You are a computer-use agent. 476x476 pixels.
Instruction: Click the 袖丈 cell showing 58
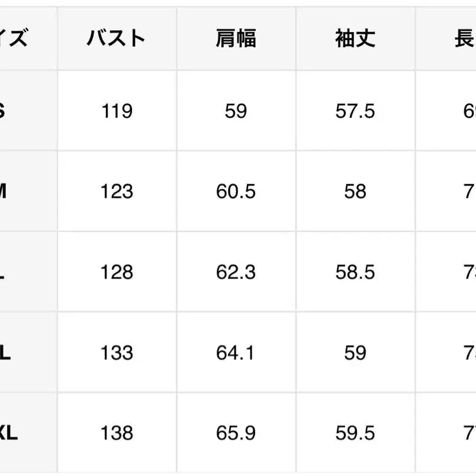pos(355,192)
